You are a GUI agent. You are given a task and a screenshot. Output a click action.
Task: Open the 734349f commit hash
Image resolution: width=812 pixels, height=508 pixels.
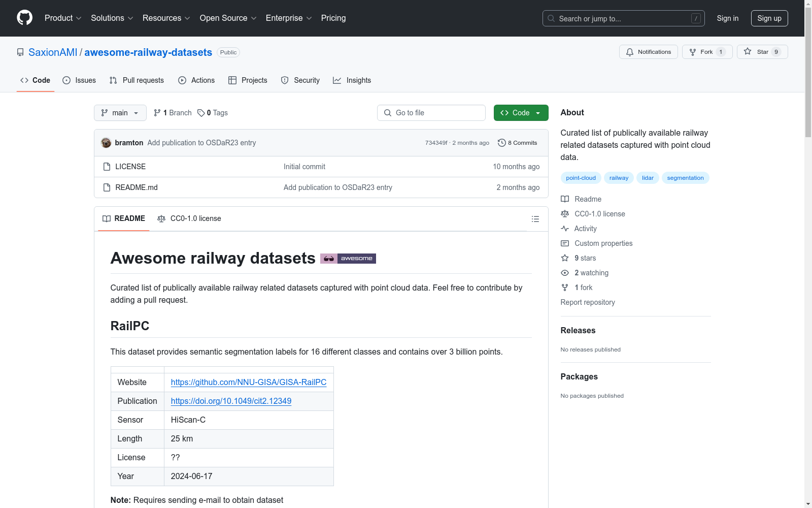pos(436,143)
